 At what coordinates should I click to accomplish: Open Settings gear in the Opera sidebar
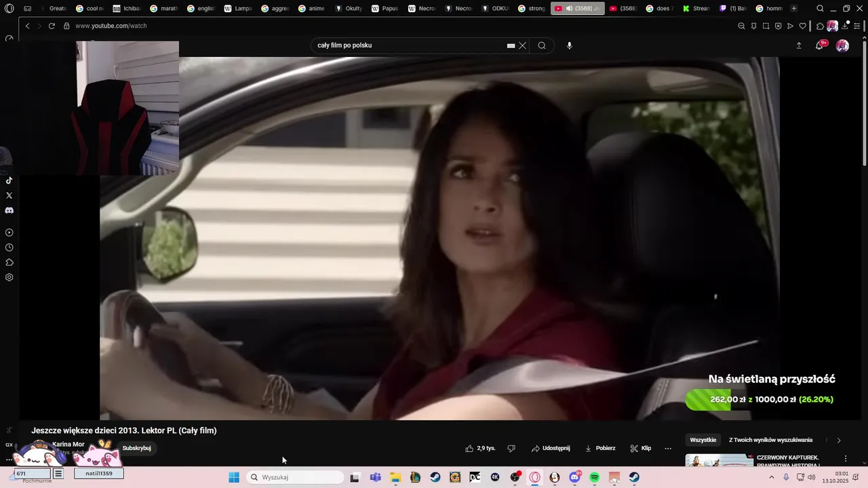pos(9,277)
